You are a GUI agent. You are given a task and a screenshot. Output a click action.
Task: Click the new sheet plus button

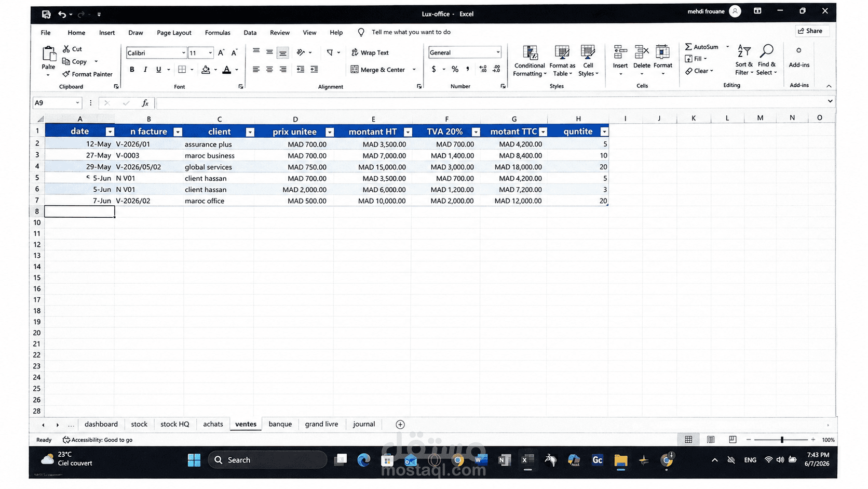(400, 425)
